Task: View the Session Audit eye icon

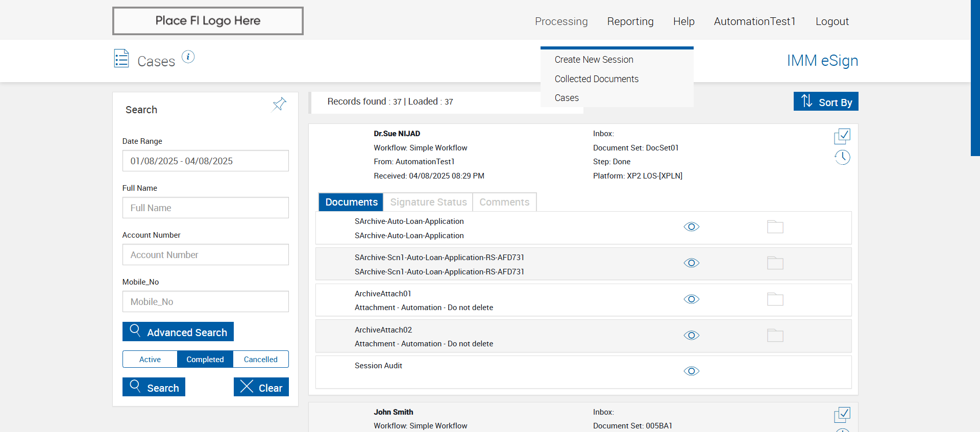Action: coord(691,371)
